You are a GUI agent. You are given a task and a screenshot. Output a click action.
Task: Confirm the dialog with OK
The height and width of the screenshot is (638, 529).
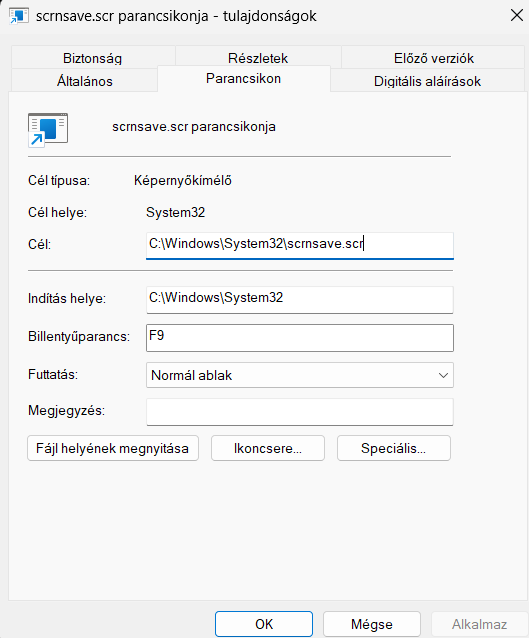(x=264, y=624)
